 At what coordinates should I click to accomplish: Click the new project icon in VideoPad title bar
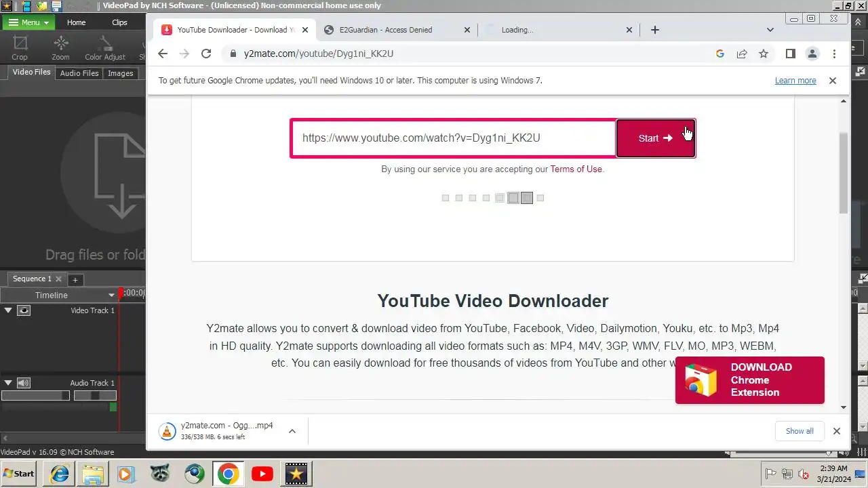(27, 6)
